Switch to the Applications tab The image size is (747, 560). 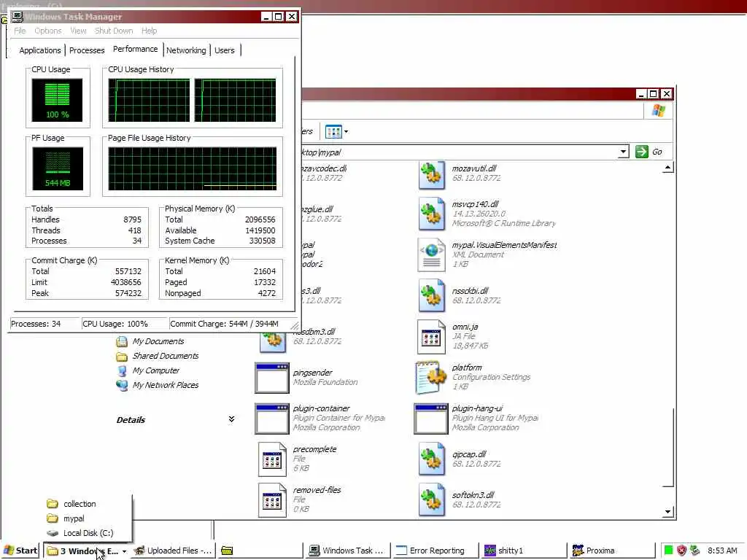(x=40, y=50)
